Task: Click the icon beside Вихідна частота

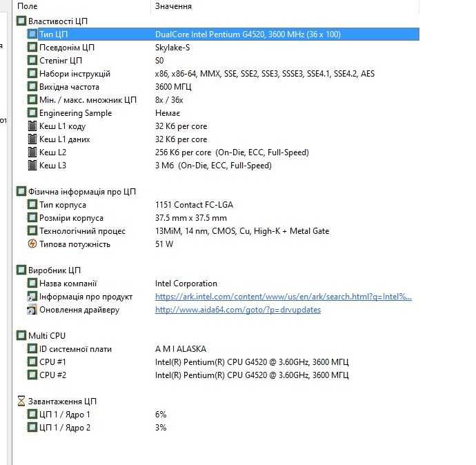Action: (x=32, y=86)
